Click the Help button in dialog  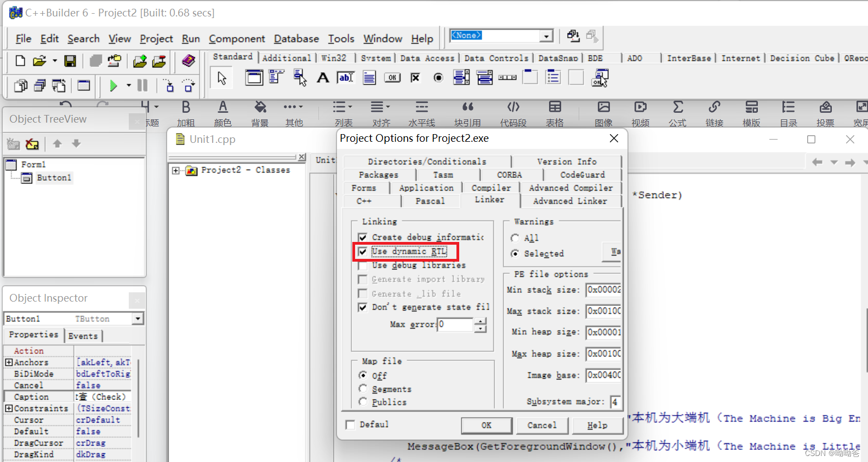click(x=597, y=425)
